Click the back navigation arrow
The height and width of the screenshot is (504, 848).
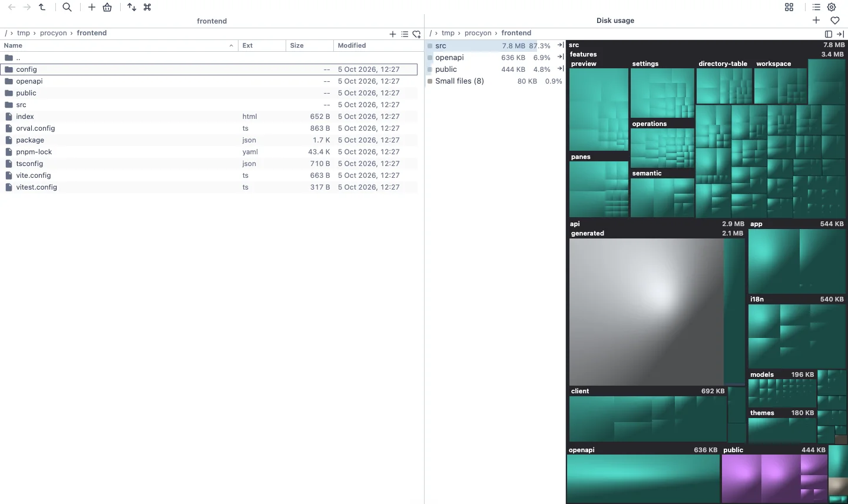click(12, 7)
